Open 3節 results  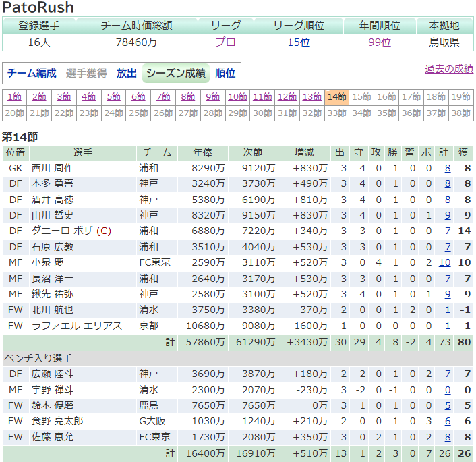pyautogui.click(x=64, y=97)
